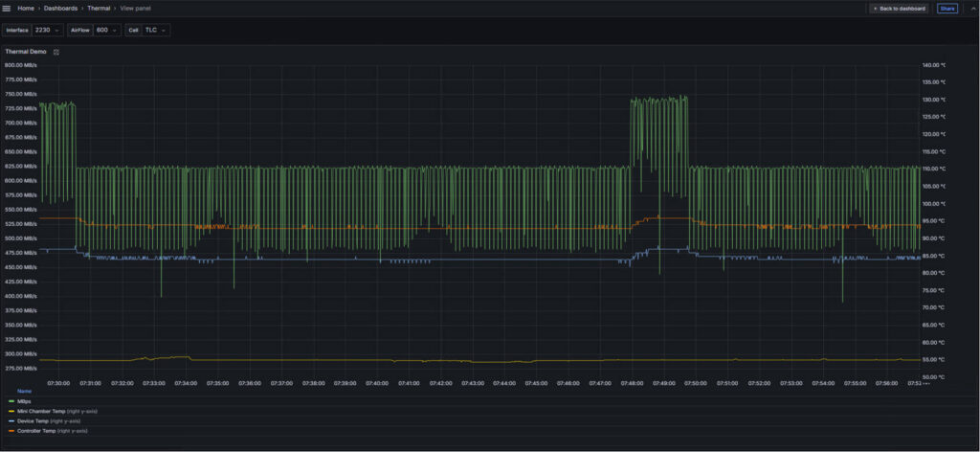
Task: Click the icon beside Thermal Demo title
Action: coord(56,52)
